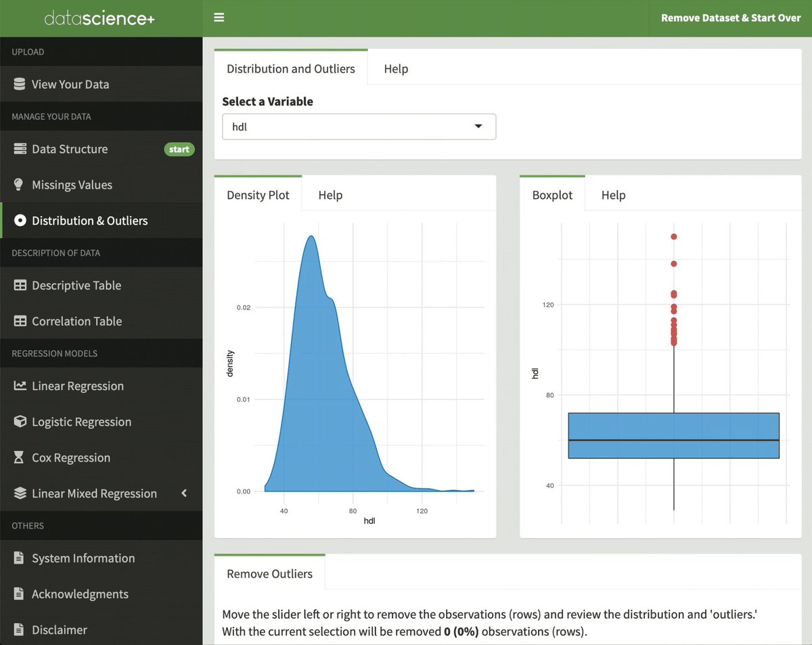
Task: Click the 'UPLOAD' sidebar heading
Action: click(x=28, y=52)
